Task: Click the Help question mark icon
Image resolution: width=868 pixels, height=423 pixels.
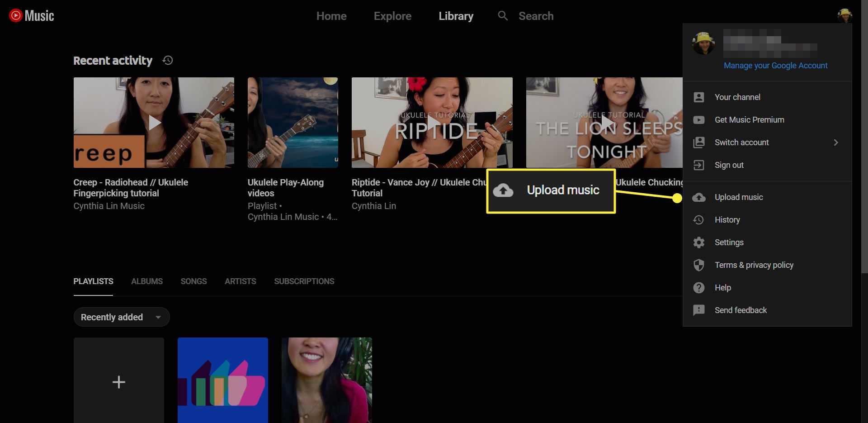Action: (699, 288)
